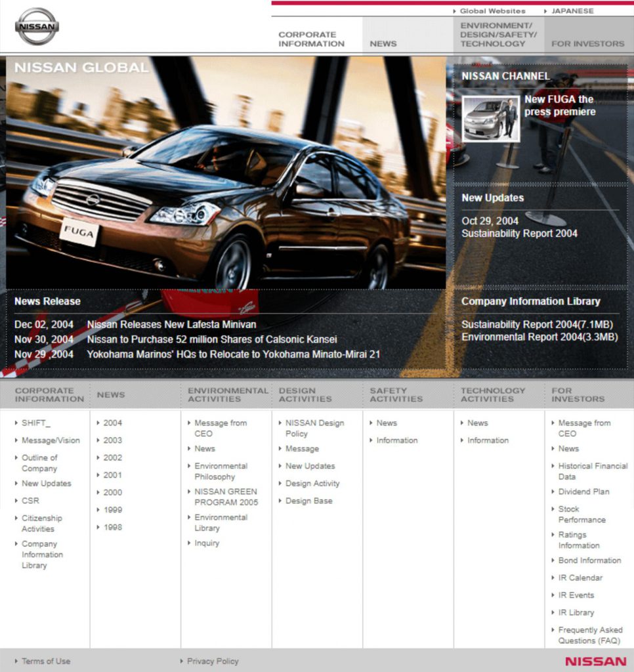
Task: Click the Design Activities column header
Action: pos(305,394)
